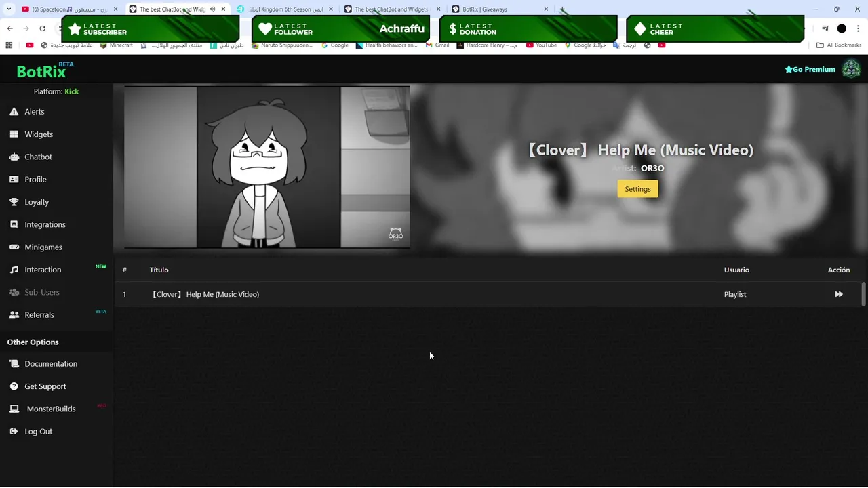Open the Minecraft bookmark
This screenshot has height=488, width=868.
(116, 45)
